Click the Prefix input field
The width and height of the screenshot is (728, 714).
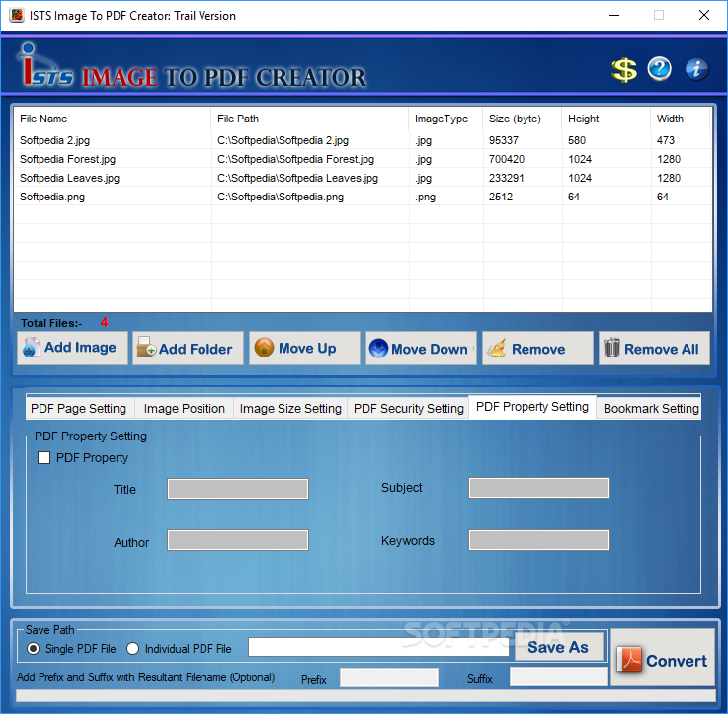coord(389,677)
